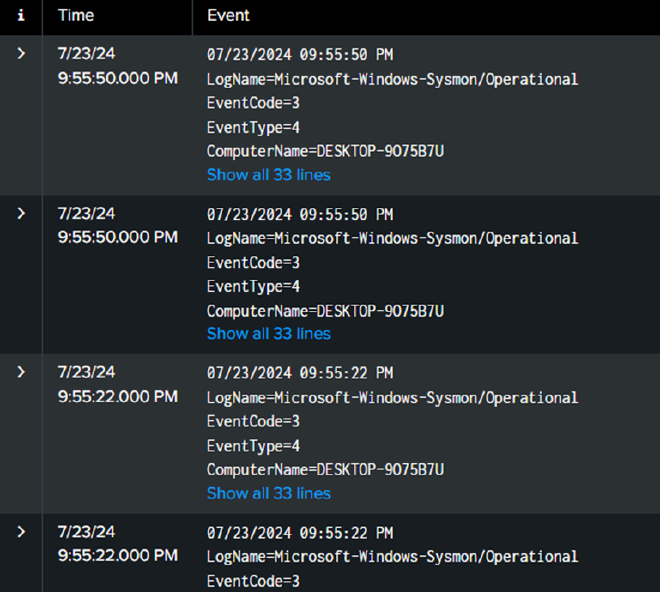The width and height of the screenshot is (660, 592).
Task: Sort events by the Time column header
Action: [x=76, y=16]
